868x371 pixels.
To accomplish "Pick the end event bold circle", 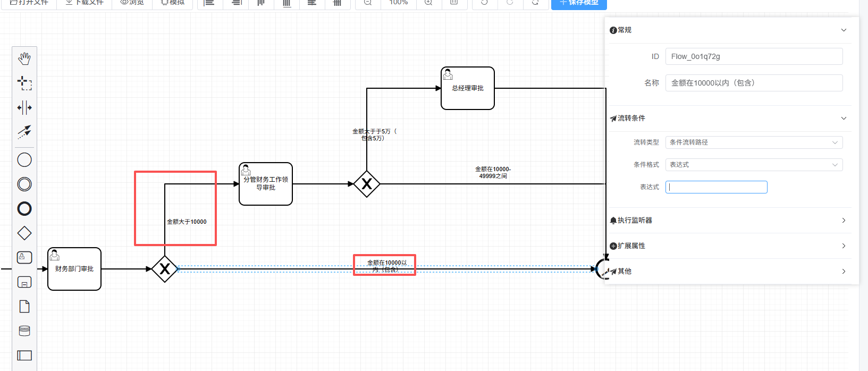I will click(x=24, y=209).
